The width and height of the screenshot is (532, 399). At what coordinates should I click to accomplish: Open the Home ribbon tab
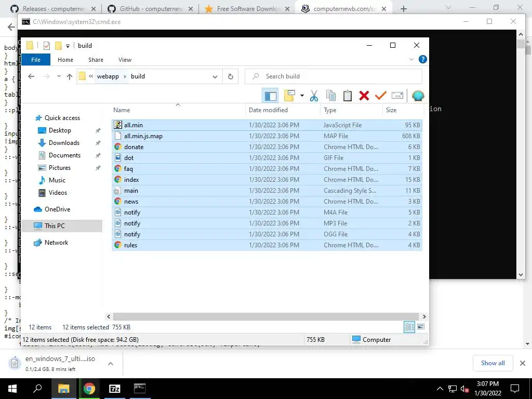(65, 60)
